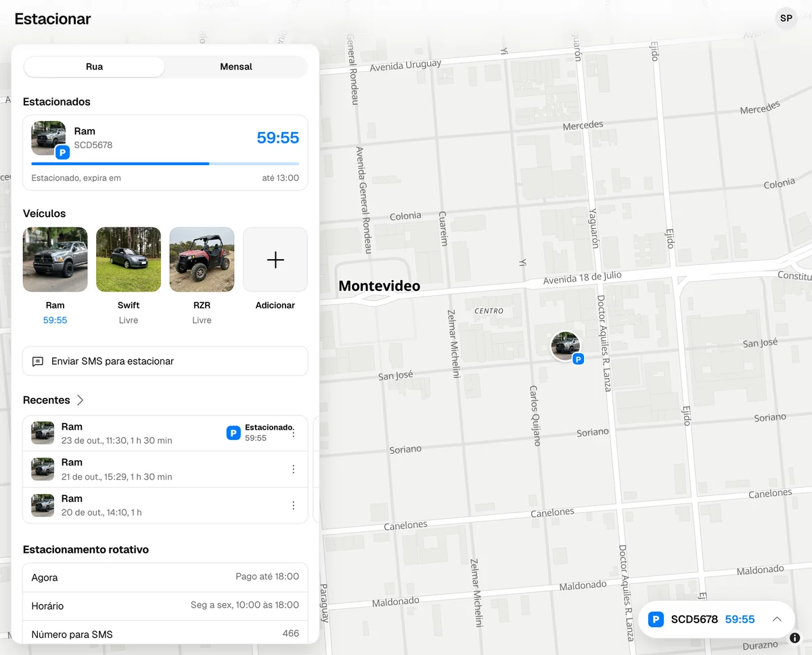Click the 59:55 time under Ram vehicle
This screenshot has width=812, height=655.
pyautogui.click(x=55, y=320)
